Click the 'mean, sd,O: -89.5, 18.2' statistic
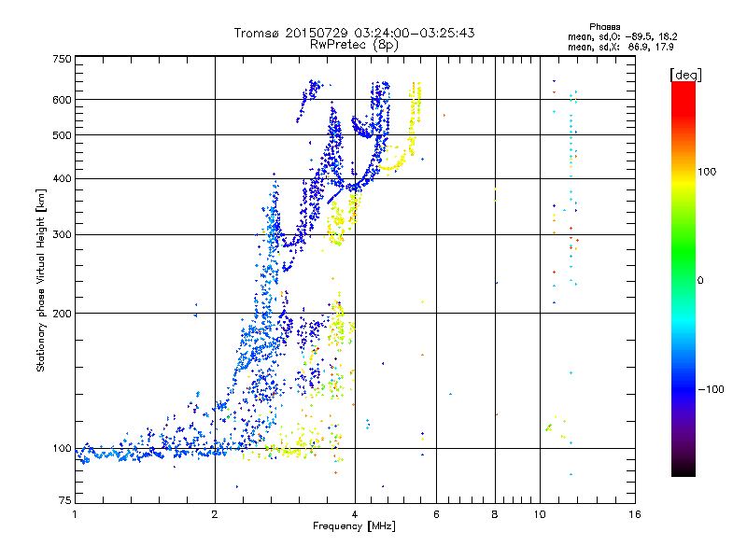 click(x=622, y=36)
